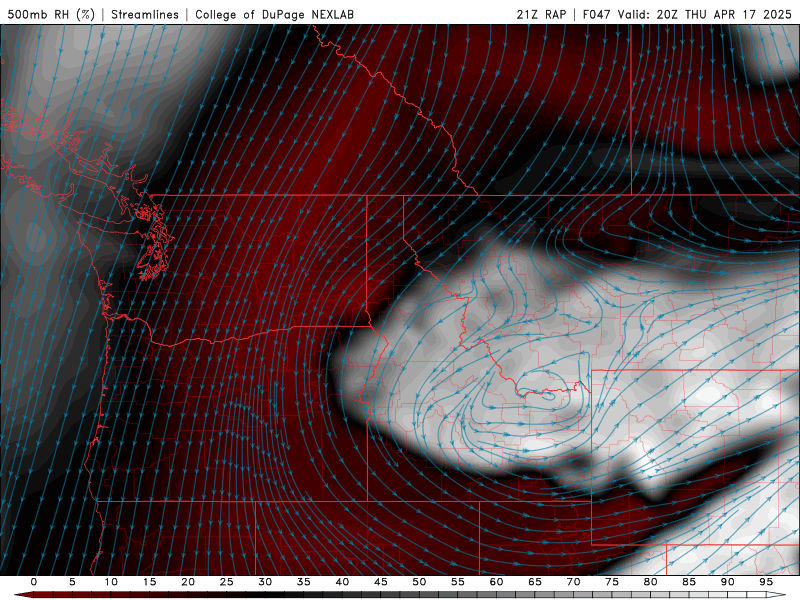
Task: Select the '10' colorbar scale label
Action: [x=111, y=582]
